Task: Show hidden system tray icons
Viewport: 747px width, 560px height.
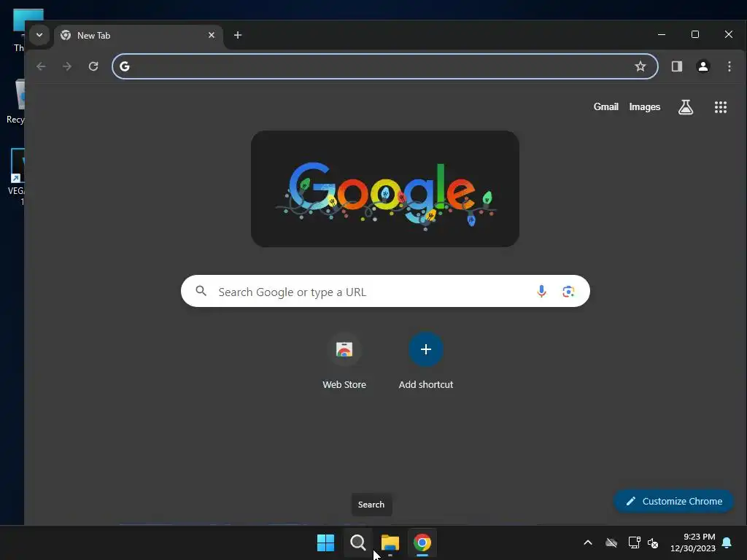Action: pyautogui.click(x=588, y=542)
